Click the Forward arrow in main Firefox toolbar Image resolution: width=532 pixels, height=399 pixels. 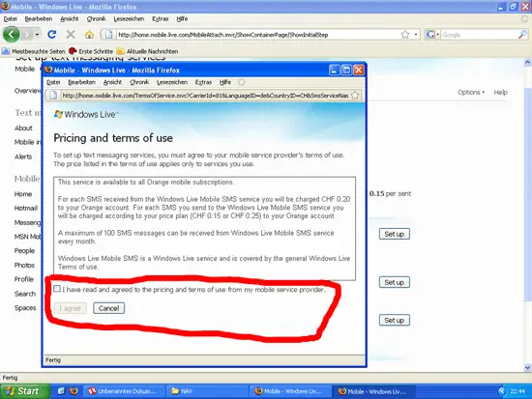coord(27,34)
